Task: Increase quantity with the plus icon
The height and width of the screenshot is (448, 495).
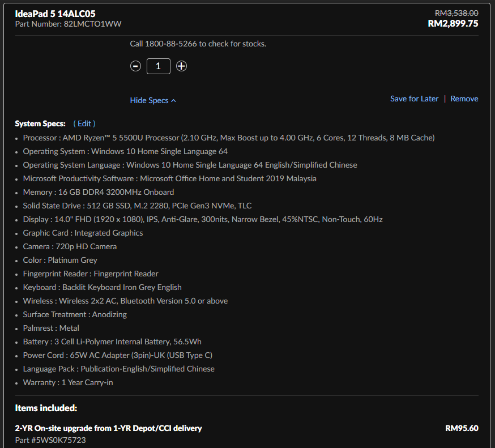Action: tap(181, 66)
